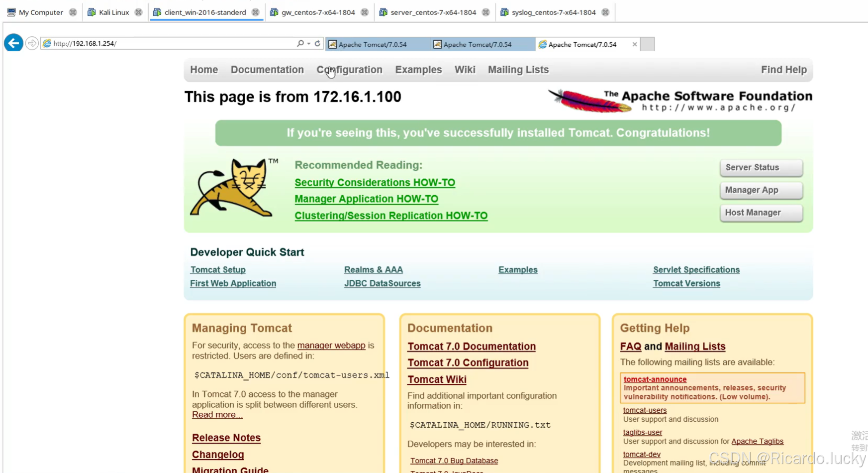Click the page refresh icon
The height and width of the screenshot is (473, 868).
click(x=317, y=43)
